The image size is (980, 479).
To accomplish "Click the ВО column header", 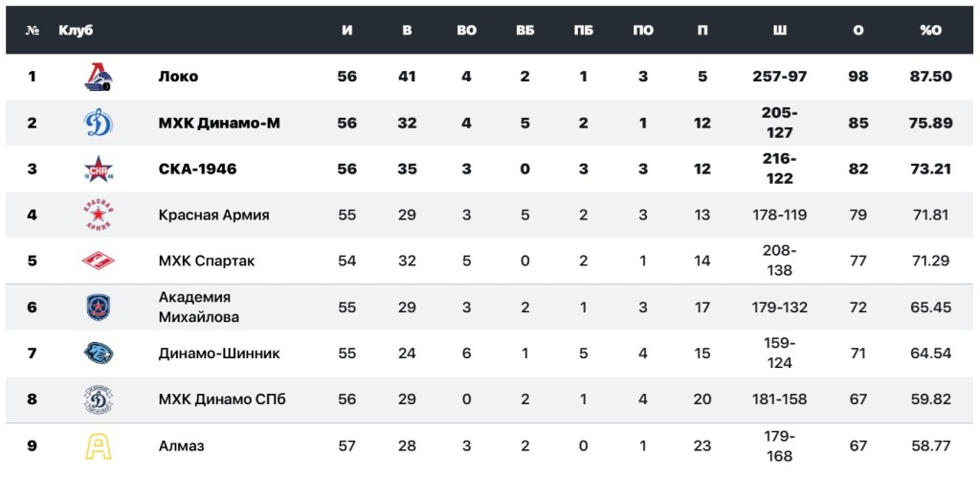I will coord(466,31).
